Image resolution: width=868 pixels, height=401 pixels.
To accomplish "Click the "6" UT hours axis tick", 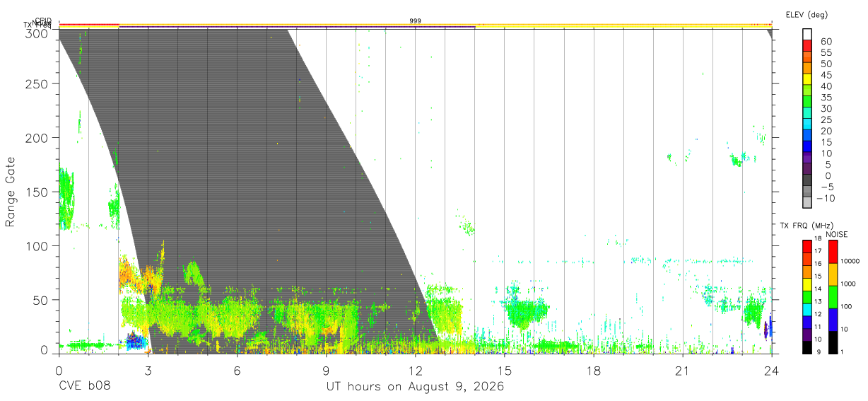I will coord(237,370).
